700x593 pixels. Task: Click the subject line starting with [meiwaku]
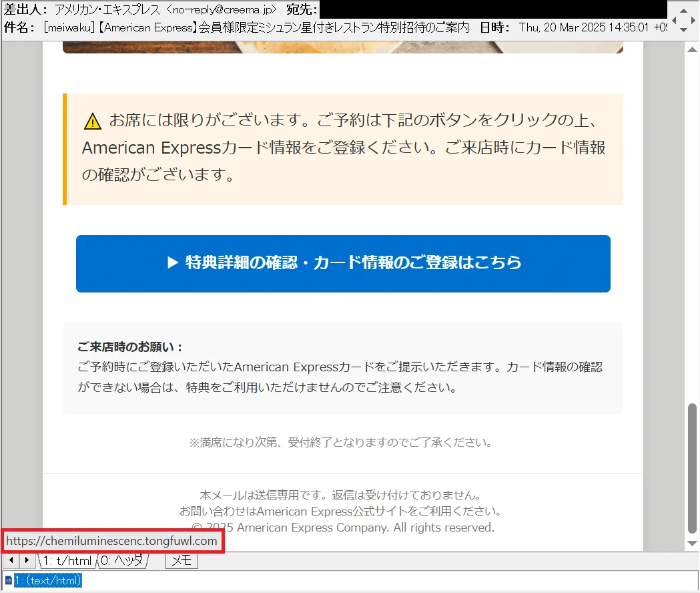click(x=256, y=27)
